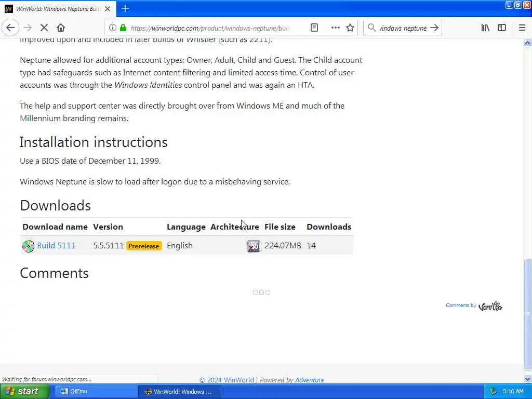532x399 pixels.
Task: Show sidebars toolbar icon
Action: (502, 28)
